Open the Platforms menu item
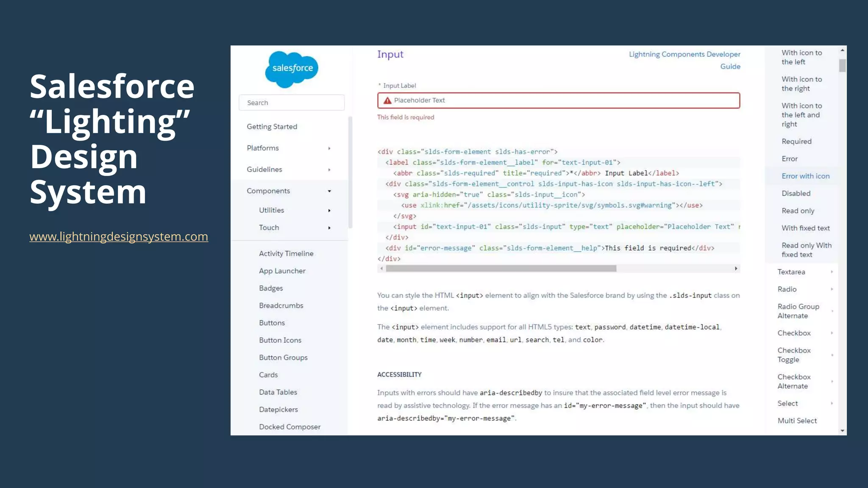The height and width of the screenshot is (488, 868). [263, 148]
